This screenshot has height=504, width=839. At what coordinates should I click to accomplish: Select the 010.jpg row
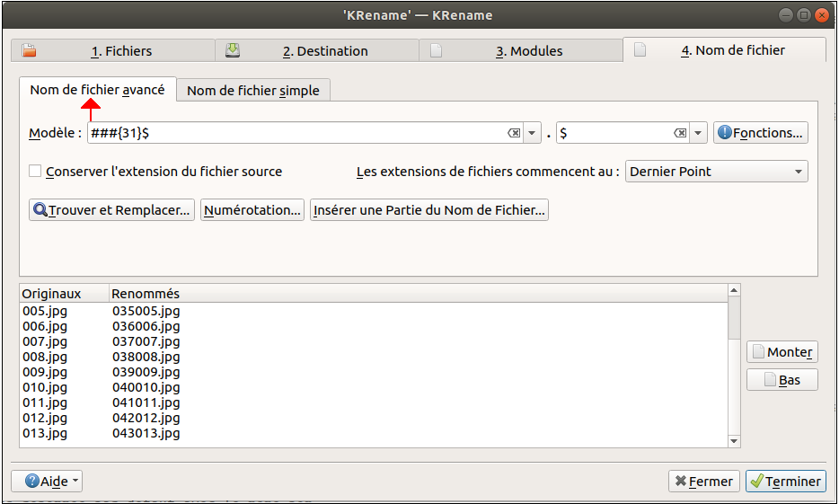tap(374, 387)
